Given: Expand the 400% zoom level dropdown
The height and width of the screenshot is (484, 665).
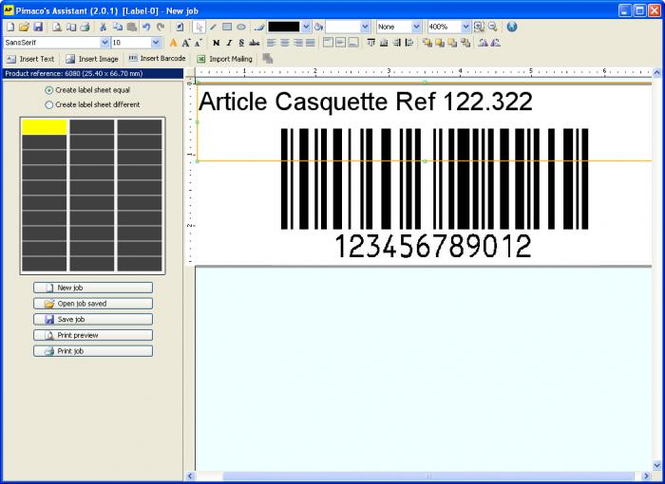Looking at the screenshot, I should (466, 27).
